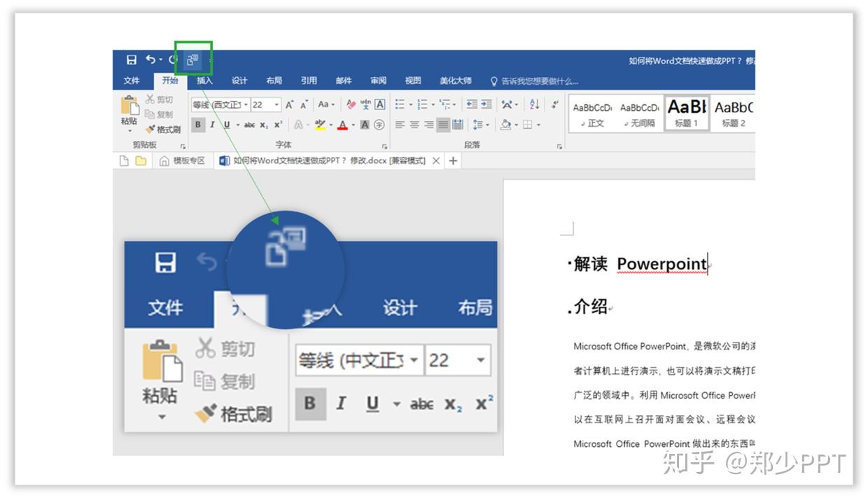Close the docx document tab
The width and height of the screenshot is (868, 498).
pos(436,161)
